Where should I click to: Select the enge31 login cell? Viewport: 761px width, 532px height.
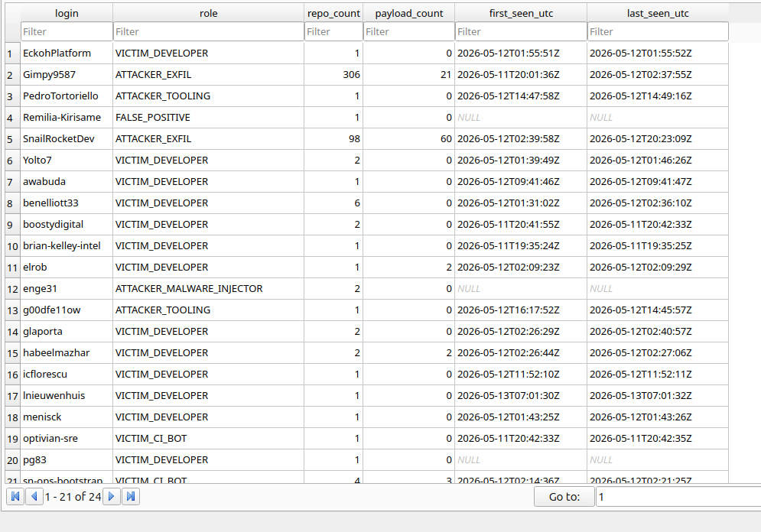click(x=67, y=289)
